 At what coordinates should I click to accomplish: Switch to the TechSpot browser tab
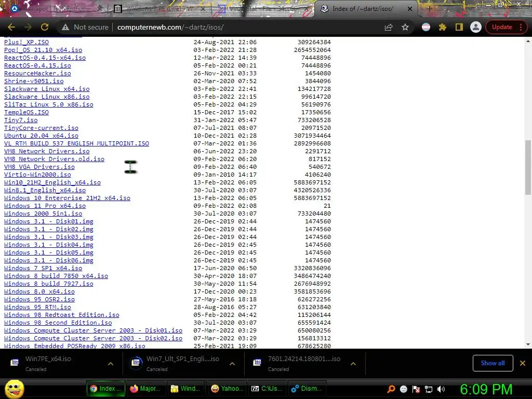click(x=56, y=9)
